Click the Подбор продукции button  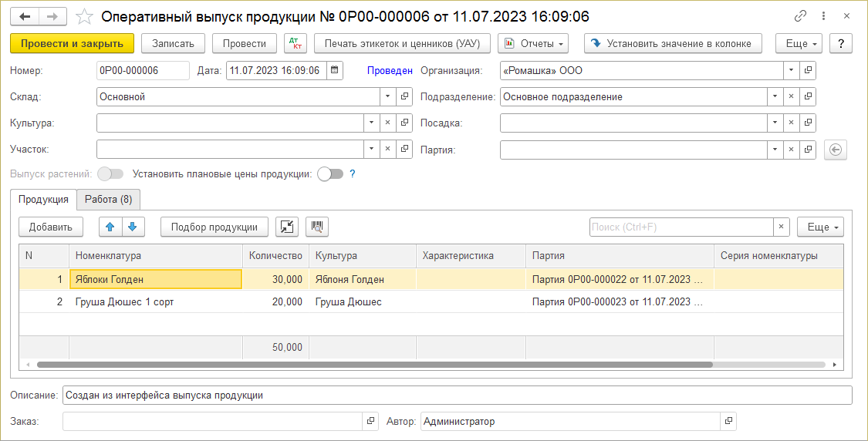pos(214,227)
